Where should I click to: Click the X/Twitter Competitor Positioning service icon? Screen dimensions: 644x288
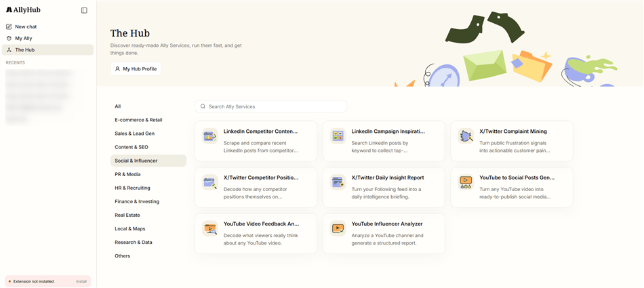click(x=210, y=182)
